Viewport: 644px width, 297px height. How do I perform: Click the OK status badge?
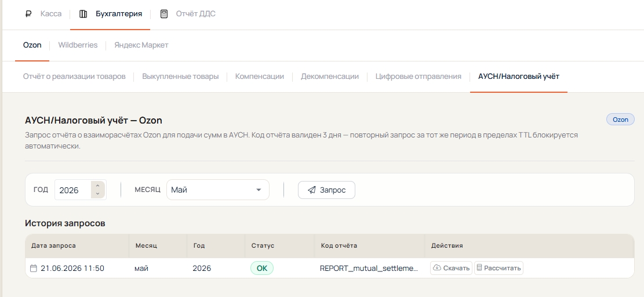point(262,268)
